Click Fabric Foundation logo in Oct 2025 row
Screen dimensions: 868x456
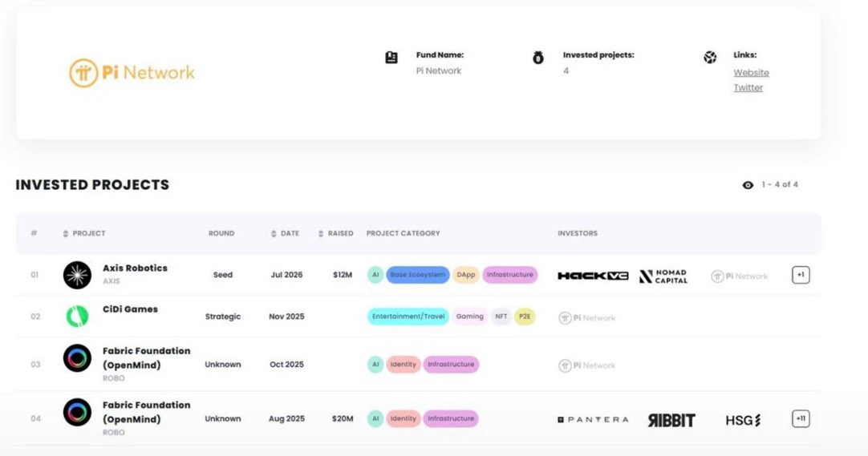point(77,358)
